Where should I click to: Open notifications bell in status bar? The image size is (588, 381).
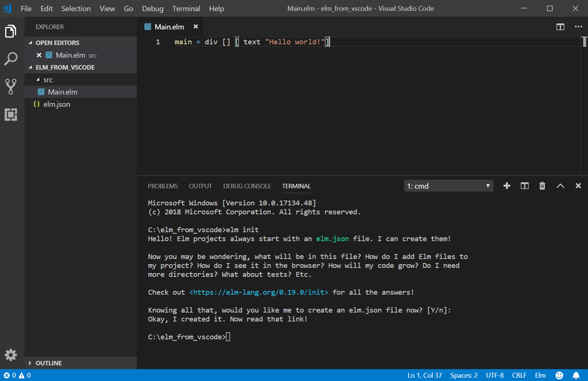(576, 375)
